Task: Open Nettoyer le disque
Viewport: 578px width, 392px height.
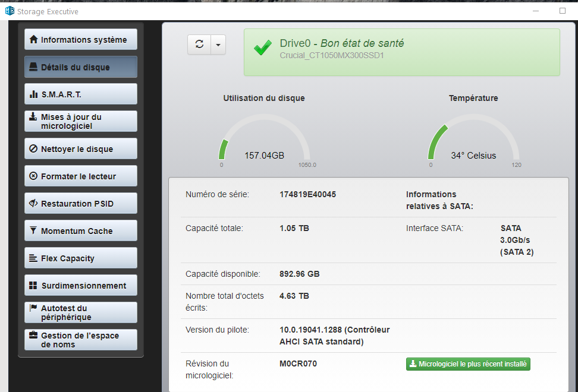Action: coord(81,148)
